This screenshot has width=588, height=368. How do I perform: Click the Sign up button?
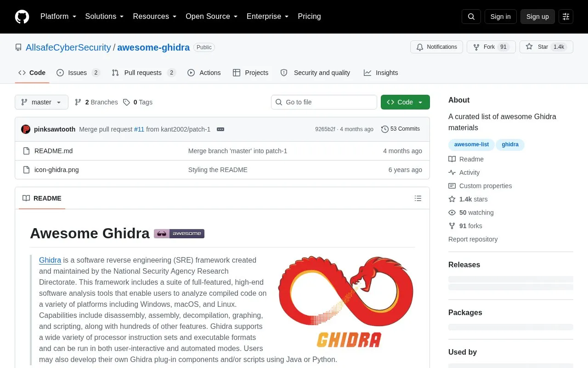coord(537,17)
